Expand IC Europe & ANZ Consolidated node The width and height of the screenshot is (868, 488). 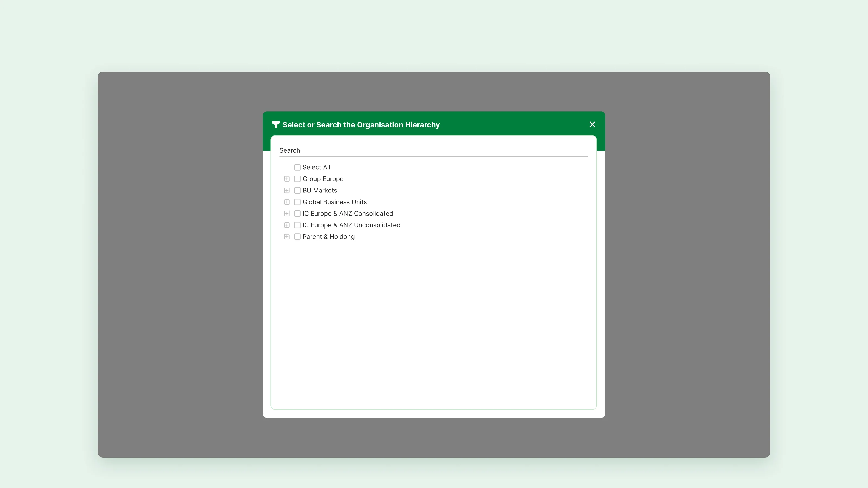point(287,214)
